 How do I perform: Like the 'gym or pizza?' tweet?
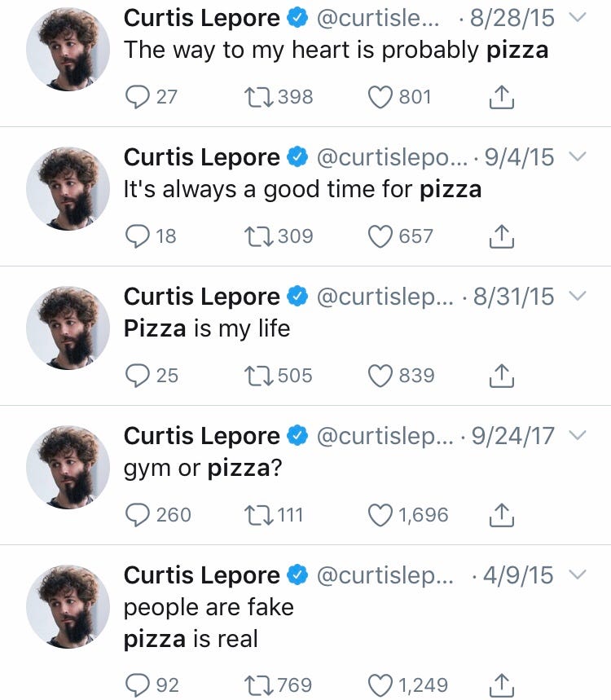[x=380, y=515]
